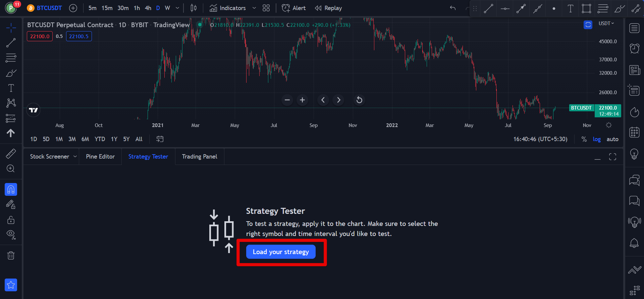This screenshot has height=299, width=644.
Task: Set date range to 1M
Action: 59,139
